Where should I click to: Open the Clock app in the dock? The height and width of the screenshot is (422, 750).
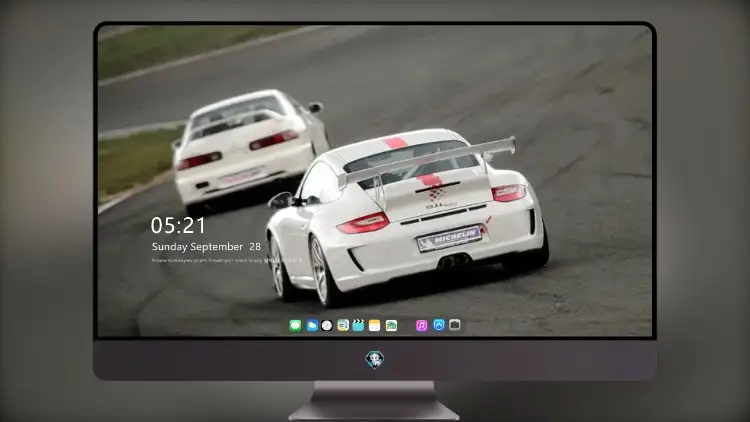click(x=327, y=326)
